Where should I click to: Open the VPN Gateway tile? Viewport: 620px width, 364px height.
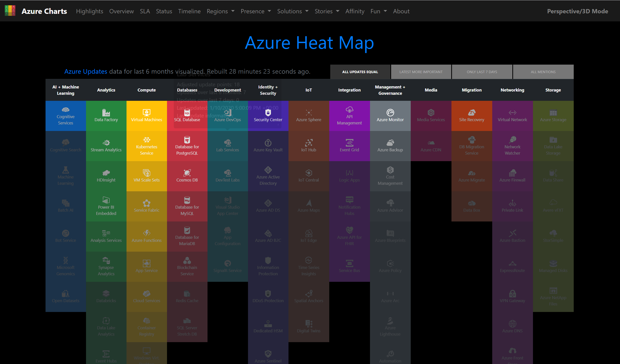(512, 297)
